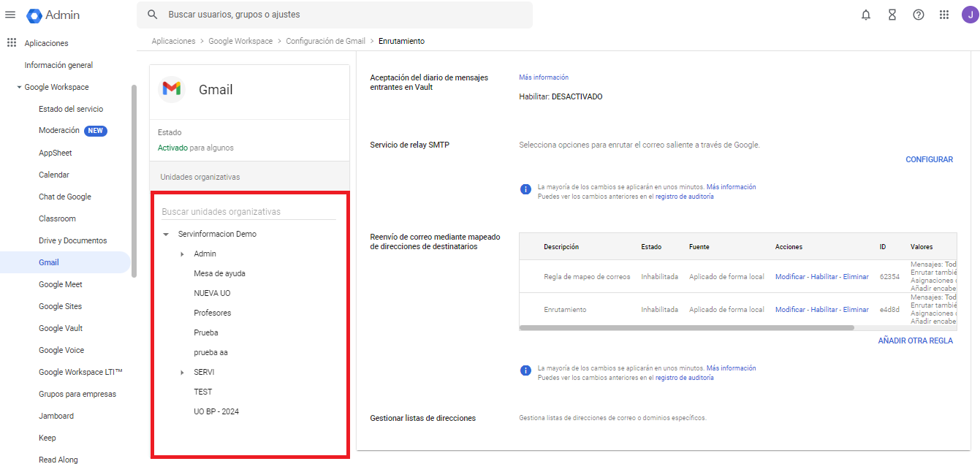Open Google Sites in sidebar
980x464 pixels.
coord(61,306)
